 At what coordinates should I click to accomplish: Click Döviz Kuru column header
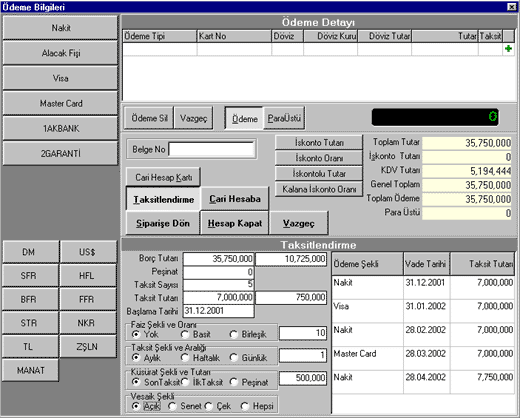pyautogui.click(x=330, y=36)
